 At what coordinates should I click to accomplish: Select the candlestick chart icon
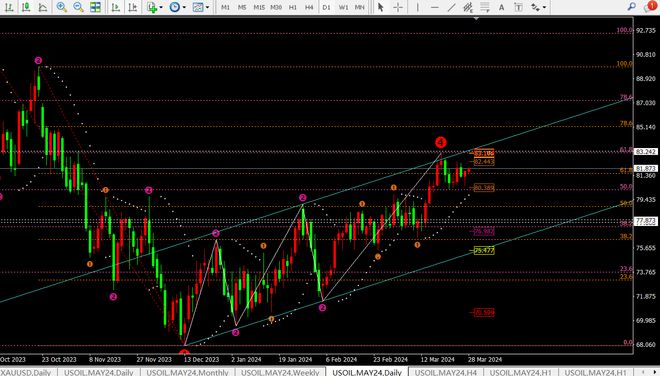point(26,7)
